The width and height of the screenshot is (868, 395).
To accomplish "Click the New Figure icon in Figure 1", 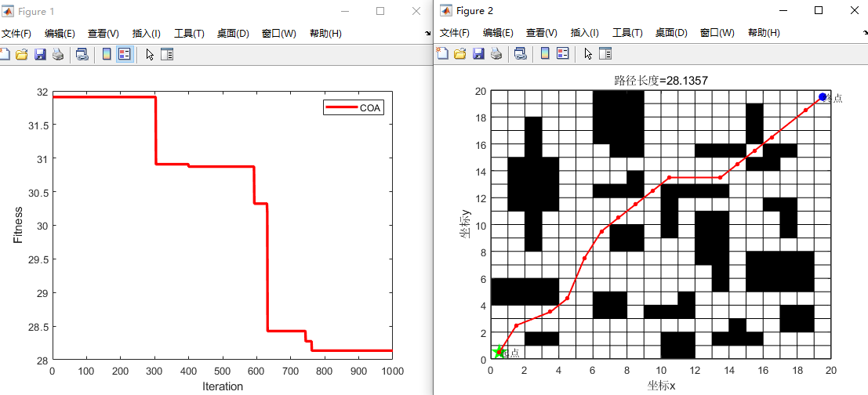I will 5,54.
